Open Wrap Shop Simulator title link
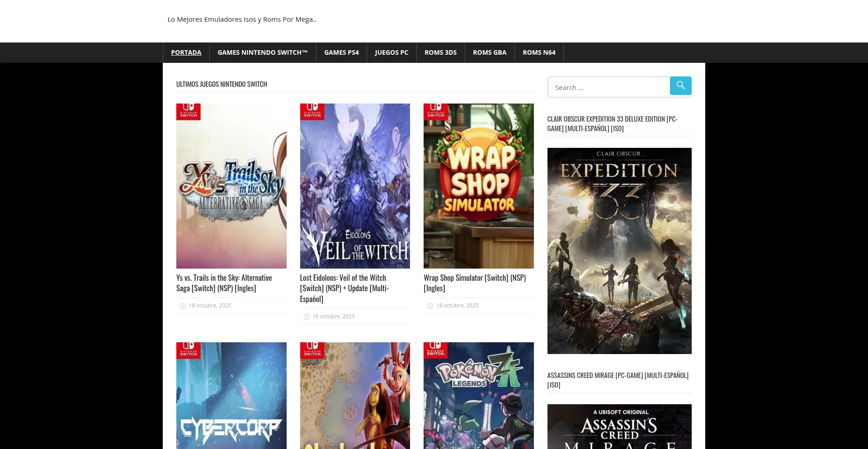Viewport: 868px width, 449px height. coord(474,283)
